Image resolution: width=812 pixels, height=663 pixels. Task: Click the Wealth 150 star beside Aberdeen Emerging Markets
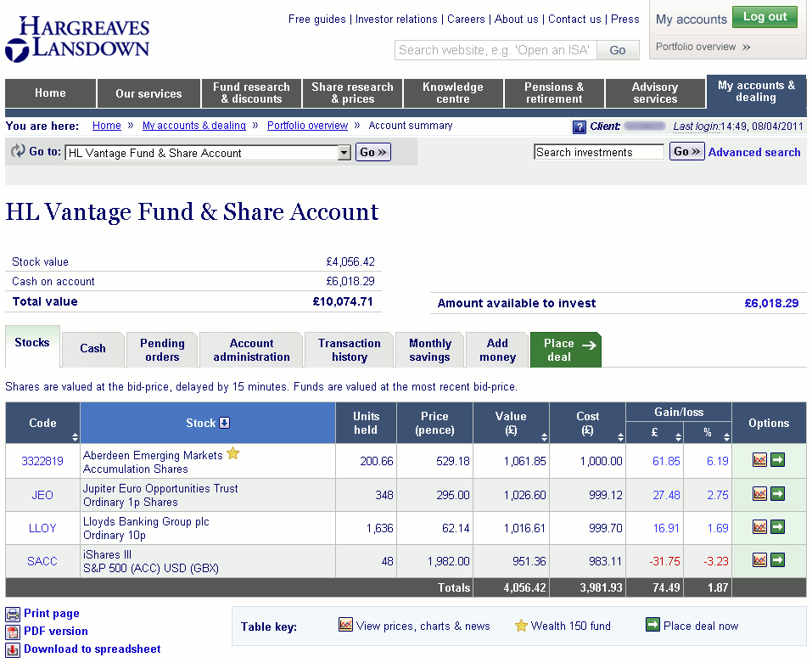pyautogui.click(x=233, y=453)
